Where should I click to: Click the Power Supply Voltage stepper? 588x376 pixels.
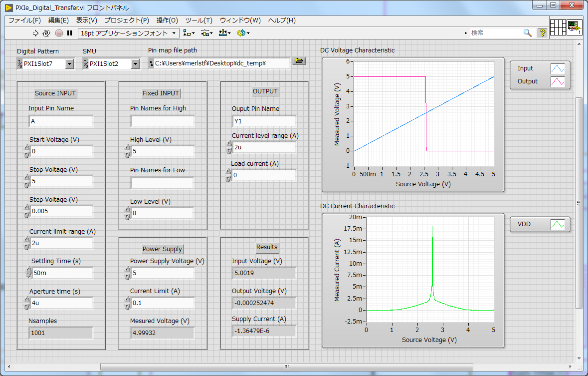coord(128,273)
